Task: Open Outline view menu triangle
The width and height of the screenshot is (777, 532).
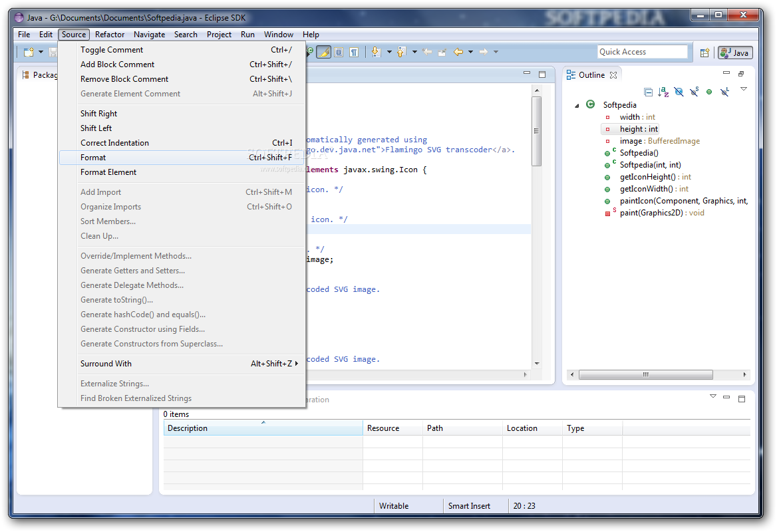Action: click(744, 89)
